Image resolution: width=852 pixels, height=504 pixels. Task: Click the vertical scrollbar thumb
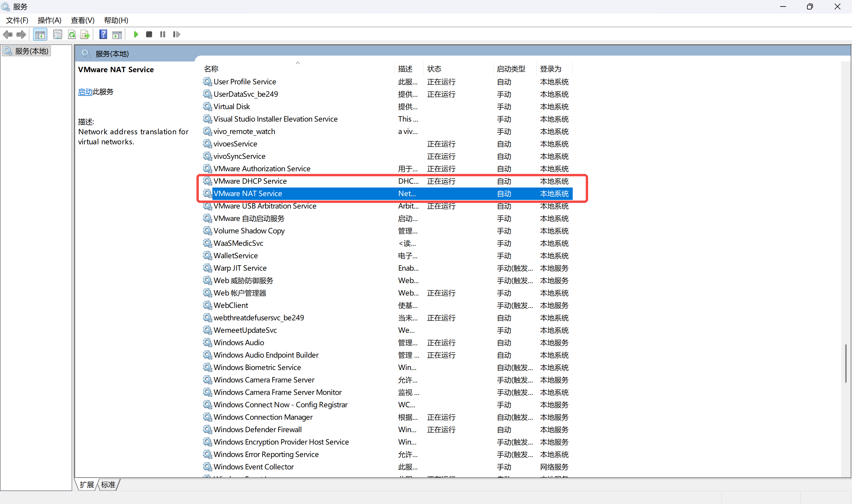point(845,364)
